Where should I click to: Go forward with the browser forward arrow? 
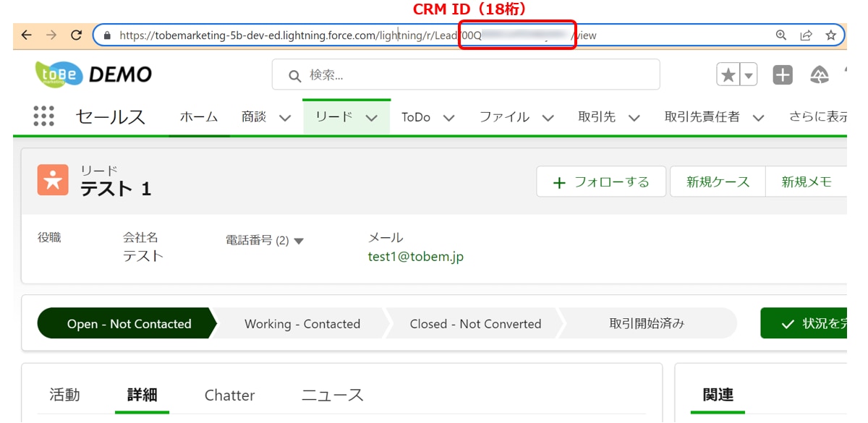coord(51,35)
